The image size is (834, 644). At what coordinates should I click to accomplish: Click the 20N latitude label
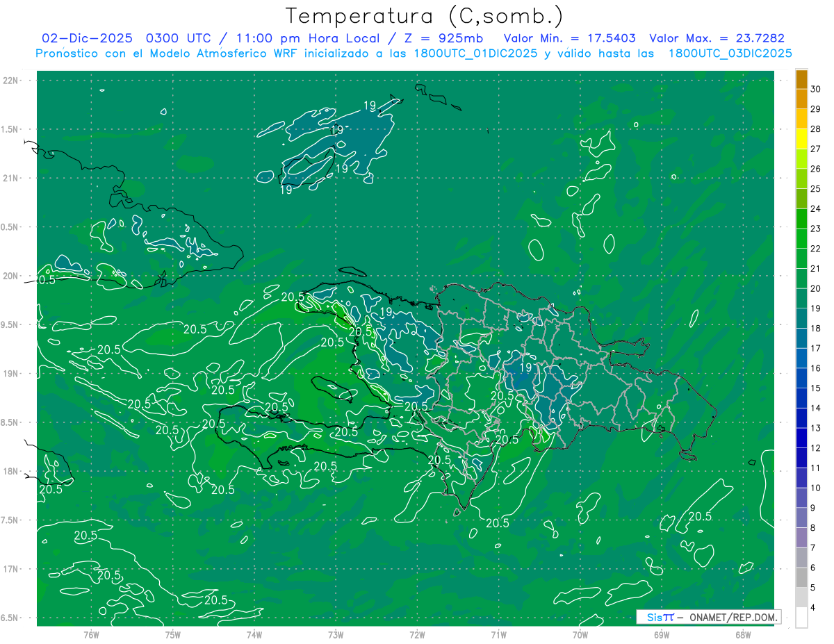(11, 276)
